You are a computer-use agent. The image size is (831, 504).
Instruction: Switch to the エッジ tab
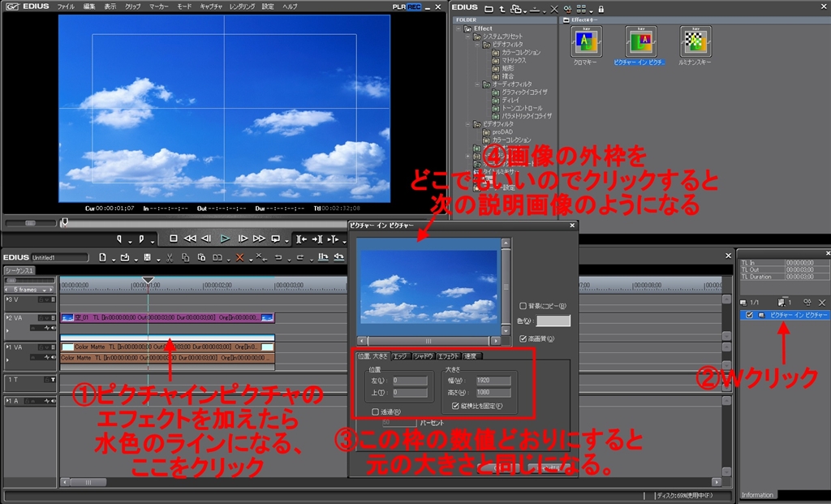pyautogui.click(x=401, y=356)
